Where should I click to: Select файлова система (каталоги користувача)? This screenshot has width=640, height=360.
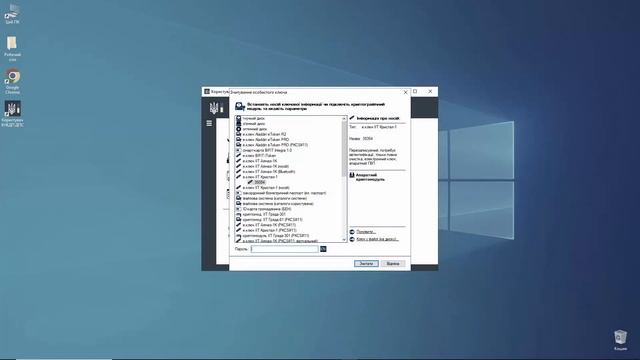tap(278, 204)
